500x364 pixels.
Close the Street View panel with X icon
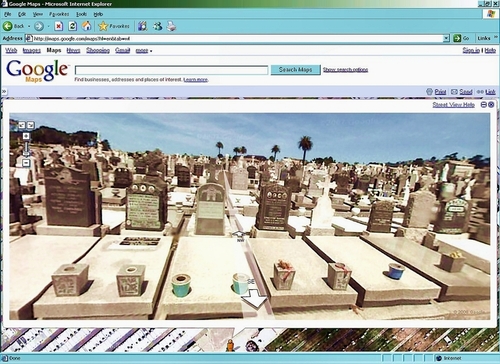[491, 105]
